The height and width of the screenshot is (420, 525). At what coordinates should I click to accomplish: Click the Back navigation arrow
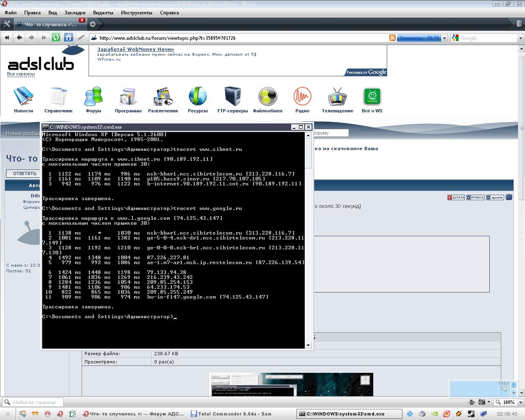pyautogui.click(x=19, y=38)
